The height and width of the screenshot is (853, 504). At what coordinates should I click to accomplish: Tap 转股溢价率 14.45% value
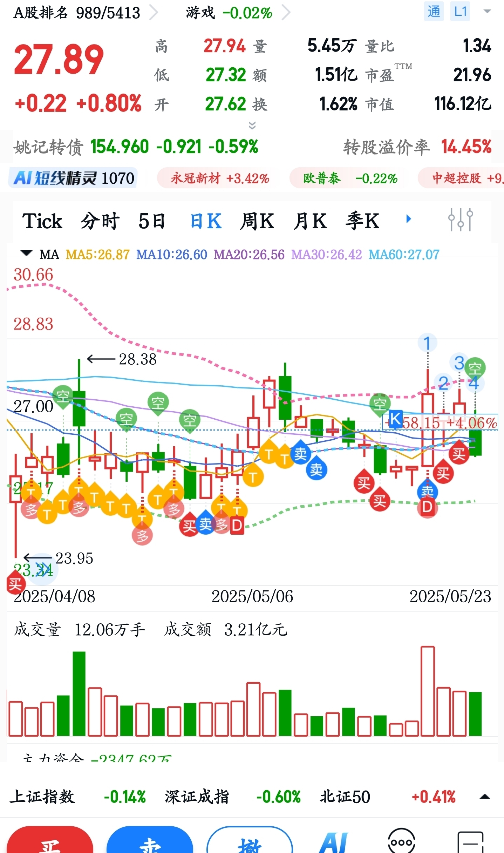(x=466, y=147)
